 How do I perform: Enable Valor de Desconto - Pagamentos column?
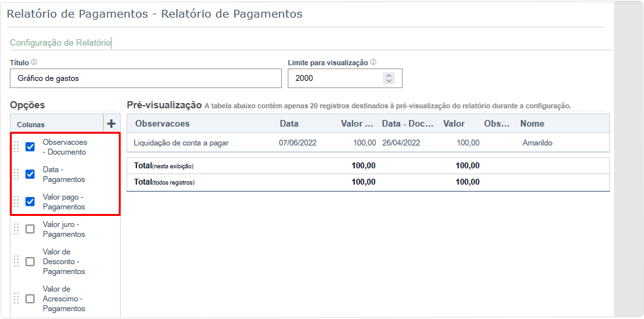30,262
